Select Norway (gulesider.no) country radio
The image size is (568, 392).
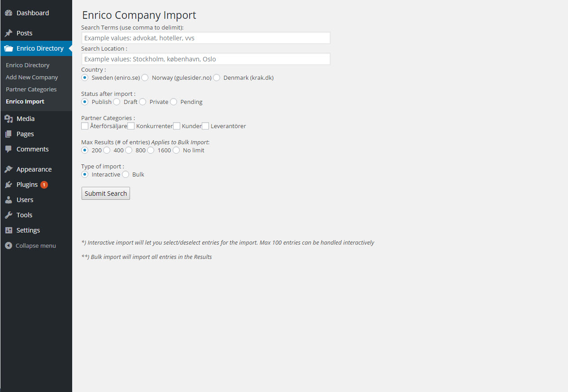pos(145,78)
